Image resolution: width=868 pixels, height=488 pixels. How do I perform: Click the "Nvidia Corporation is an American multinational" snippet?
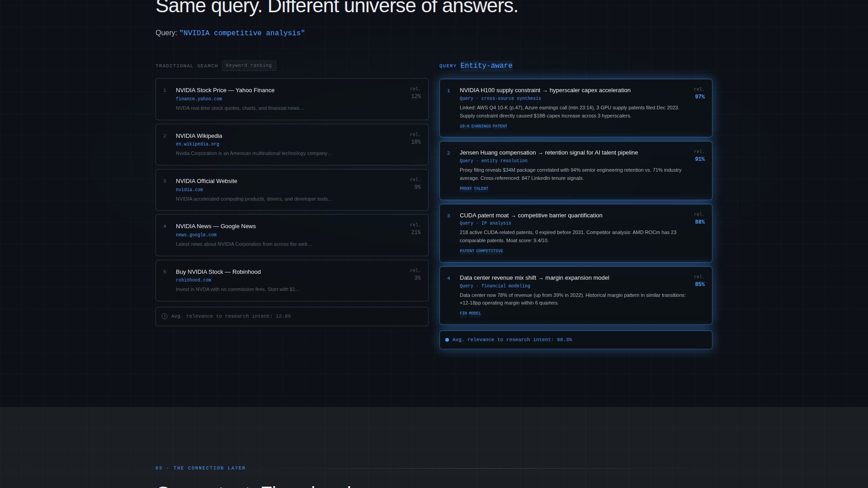254,154
